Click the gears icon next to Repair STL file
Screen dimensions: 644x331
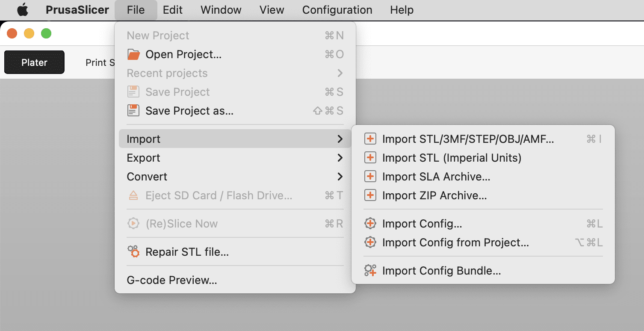(134, 252)
